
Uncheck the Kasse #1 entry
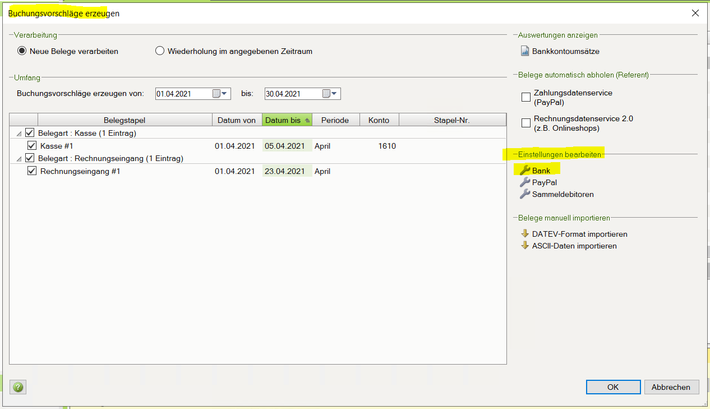pos(32,146)
